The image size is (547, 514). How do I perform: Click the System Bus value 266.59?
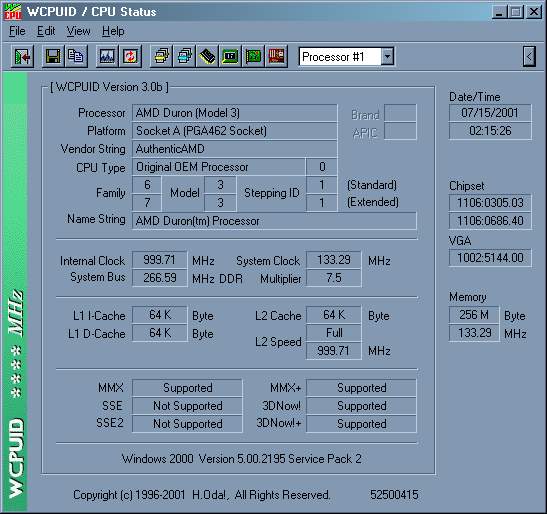point(159,278)
